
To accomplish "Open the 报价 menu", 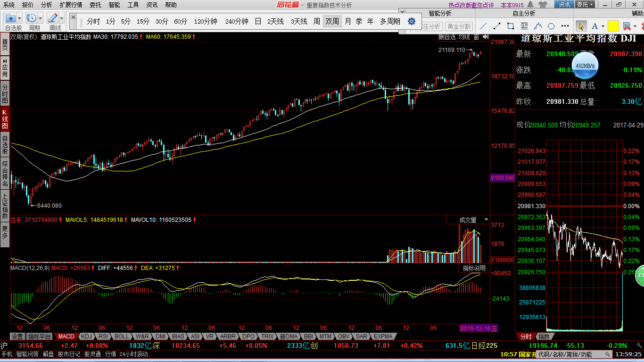I will pos(28,5).
